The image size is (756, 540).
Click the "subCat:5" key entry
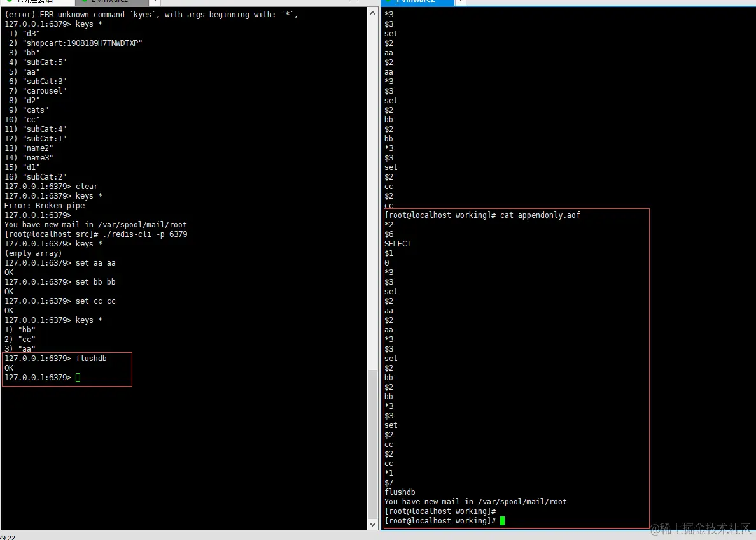[x=38, y=62]
